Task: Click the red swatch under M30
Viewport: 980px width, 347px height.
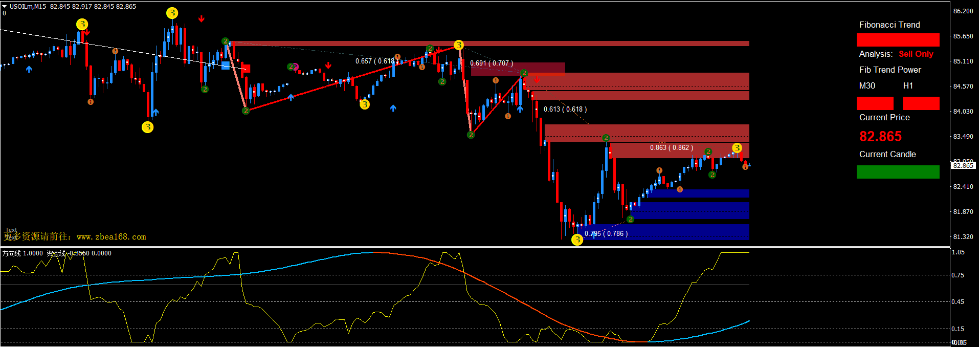Action: coord(875,103)
